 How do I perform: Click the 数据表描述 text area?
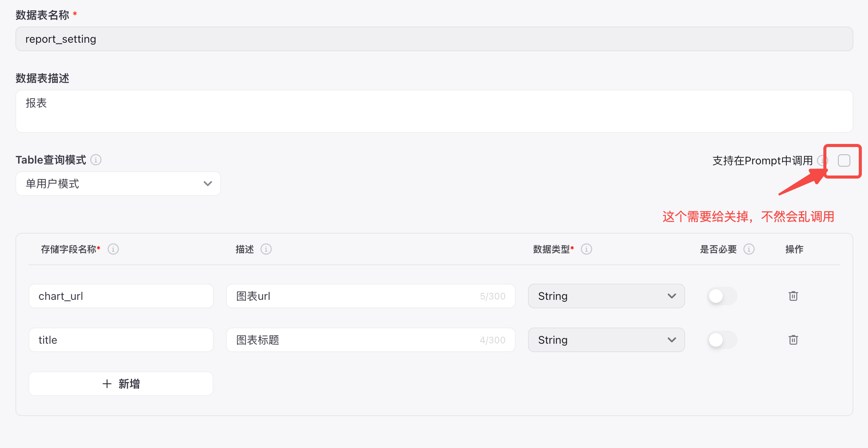click(x=434, y=111)
